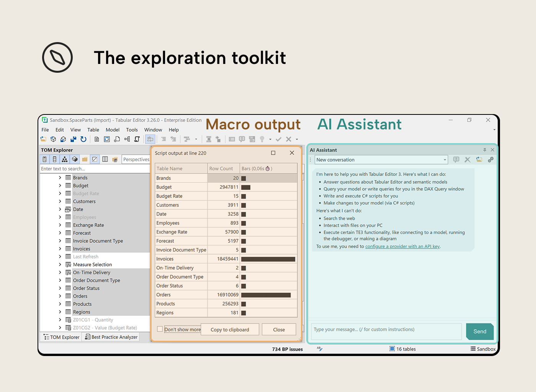Click the feedback speech bubble icon in AI Assistant
The image size is (536, 392).
pyautogui.click(x=456, y=160)
